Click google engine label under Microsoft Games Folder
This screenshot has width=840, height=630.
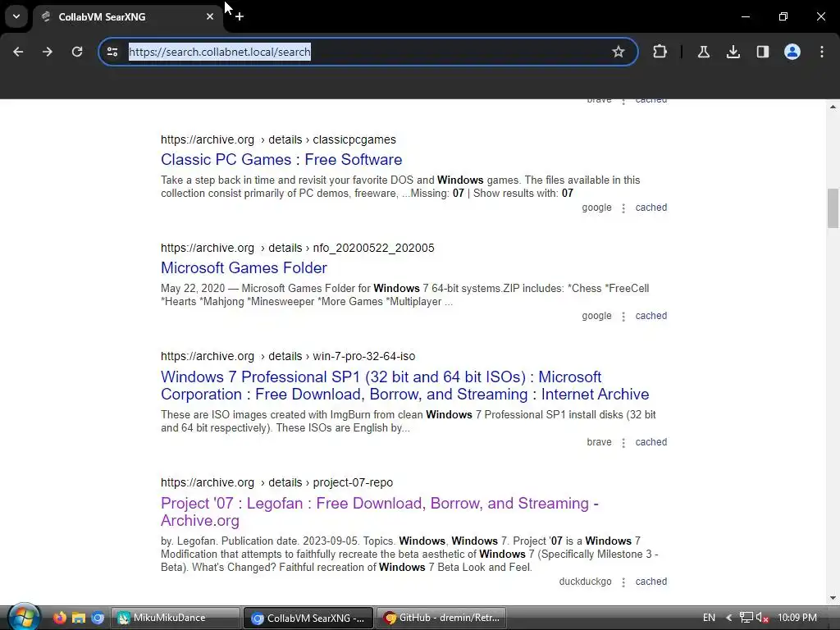[597, 316]
